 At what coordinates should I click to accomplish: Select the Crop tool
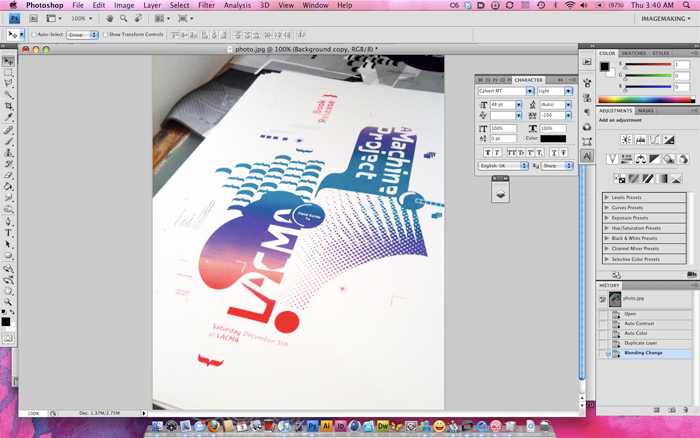point(8,106)
